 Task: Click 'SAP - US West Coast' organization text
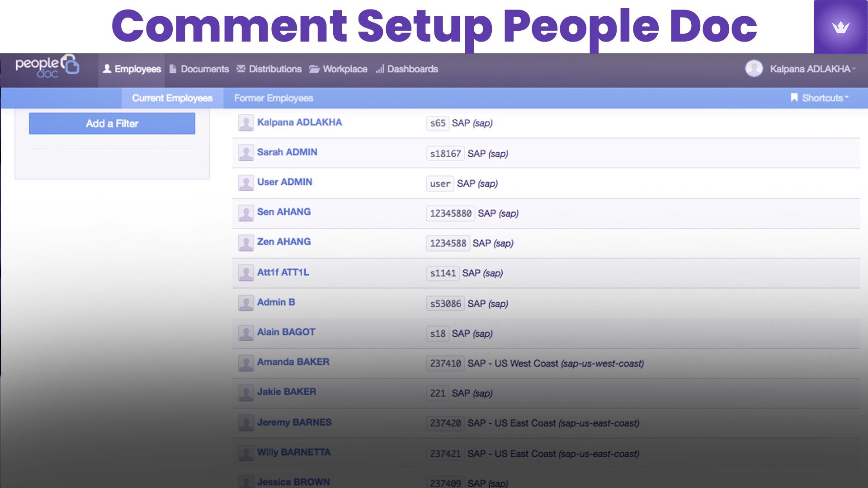click(x=513, y=363)
